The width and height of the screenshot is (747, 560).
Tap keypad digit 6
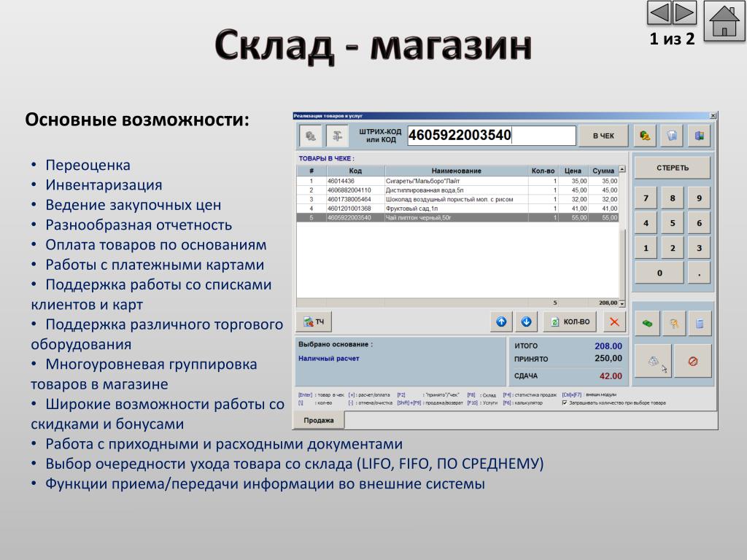click(x=700, y=223)
